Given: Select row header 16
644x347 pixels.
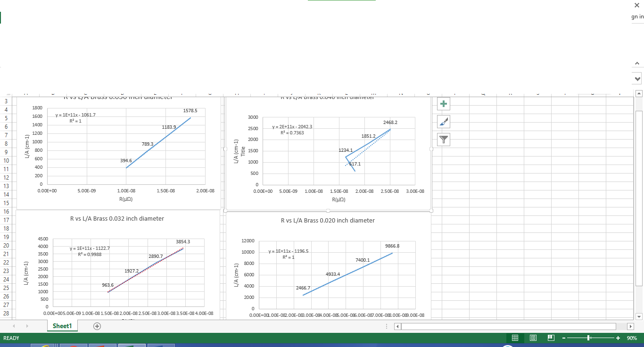Looking at the screenshot, I should (6, 212).
